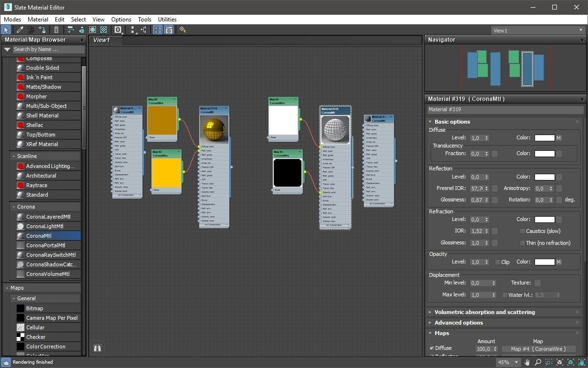Toggle Show Background in Preview icon

click(104, 30)
